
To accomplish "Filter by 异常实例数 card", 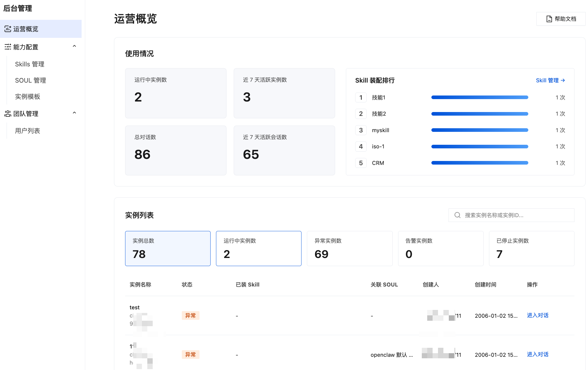I will pos(349,248).
